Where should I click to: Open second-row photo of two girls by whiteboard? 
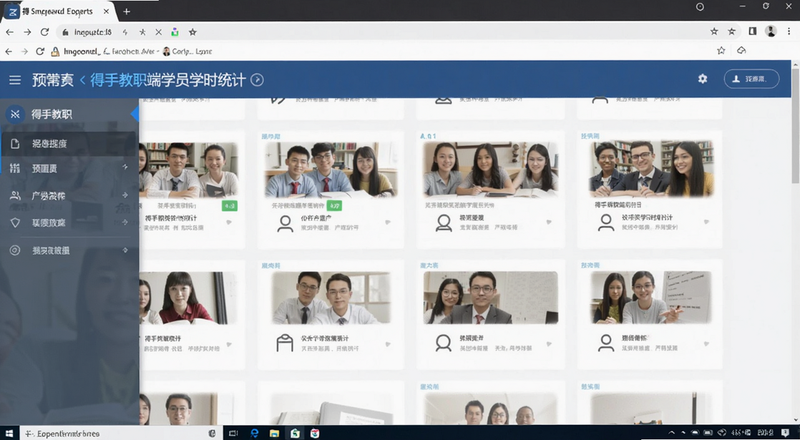(651, 298)
